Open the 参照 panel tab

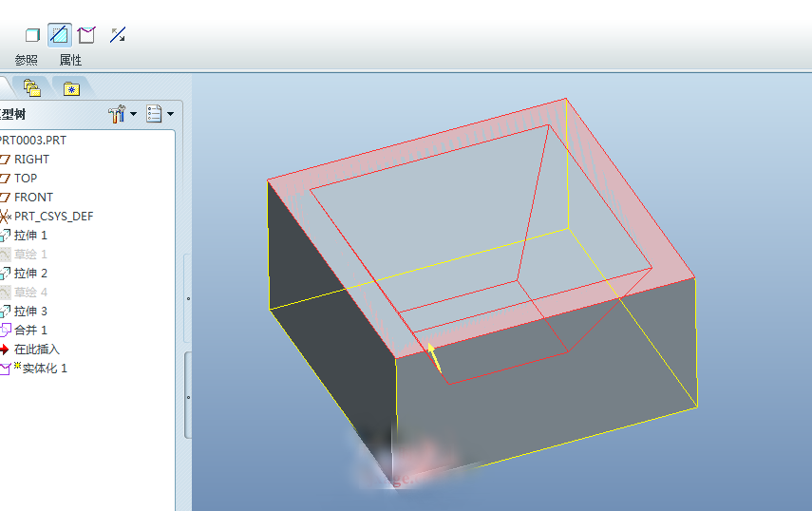[x=26, y=60]
